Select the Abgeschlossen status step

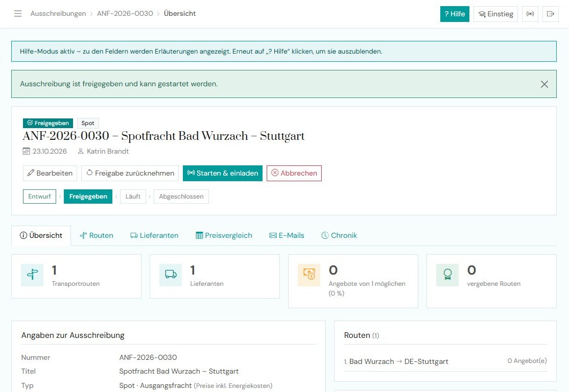point(181,197)
